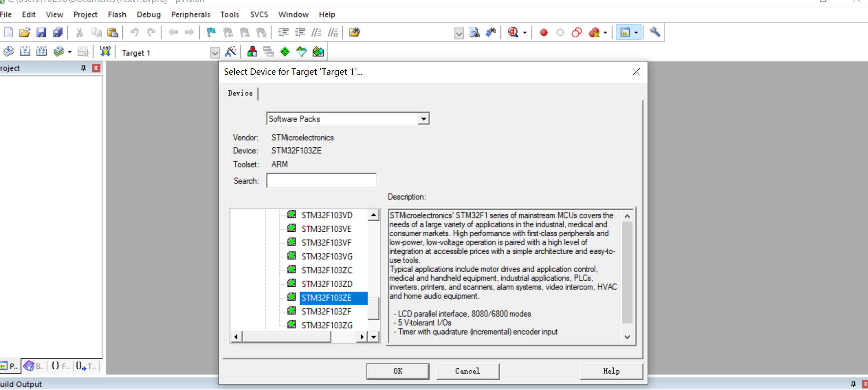Navigate backwards with left arrow icon

point(173,32)
